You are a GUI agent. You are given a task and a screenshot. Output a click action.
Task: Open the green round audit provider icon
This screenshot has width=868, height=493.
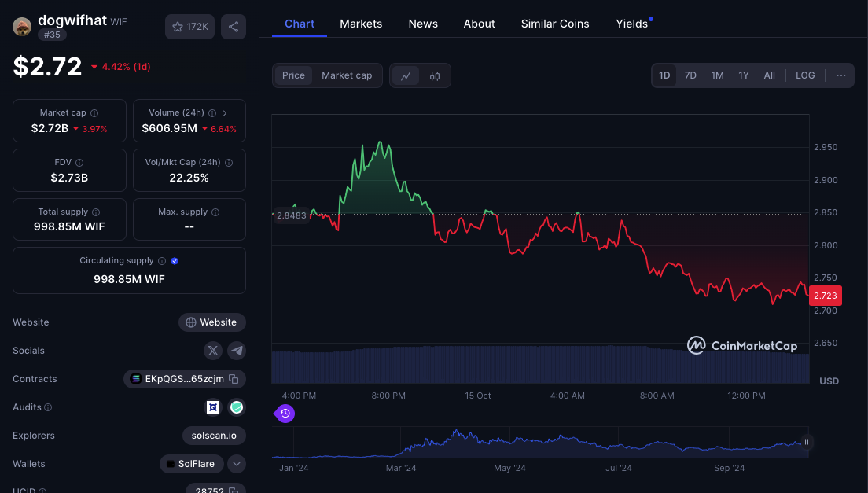click(237, 407)
